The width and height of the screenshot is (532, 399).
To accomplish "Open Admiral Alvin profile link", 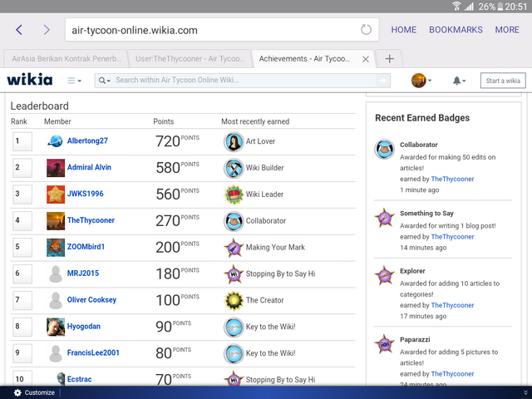I will (x=89, y=167).
